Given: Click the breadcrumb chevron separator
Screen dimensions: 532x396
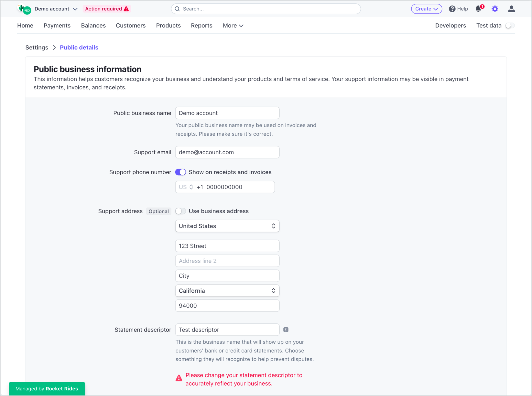Looking at the screenshot, I should [54, 48].
